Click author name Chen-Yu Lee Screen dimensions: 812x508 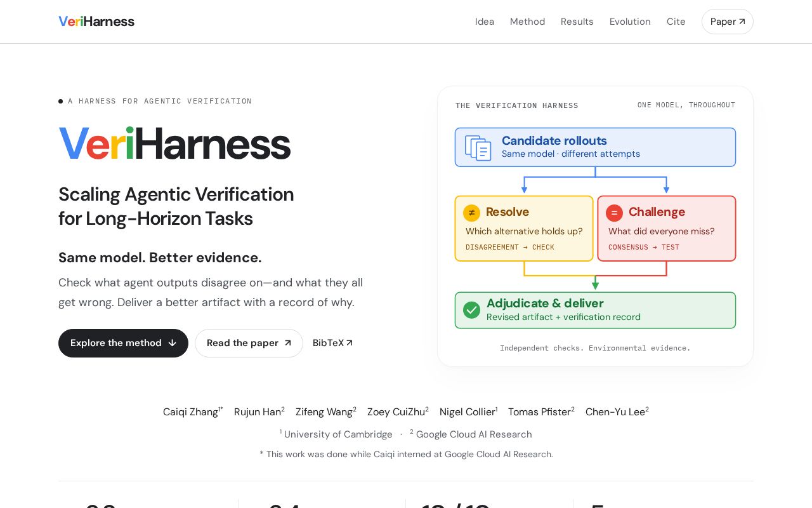[x=615, y=411]
